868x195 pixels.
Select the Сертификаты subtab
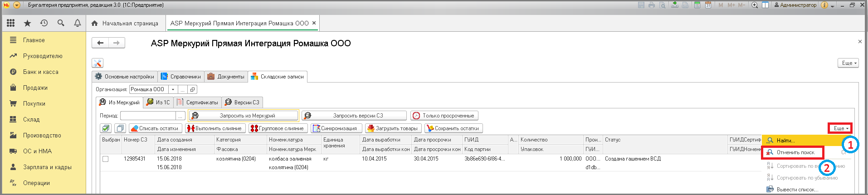point(197,102)
